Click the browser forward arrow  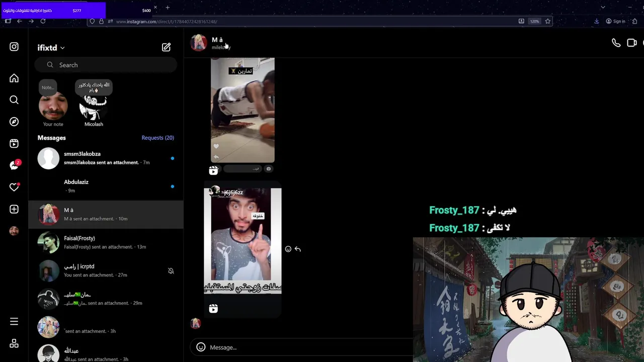pyautogui.click(x=31, y=21)
